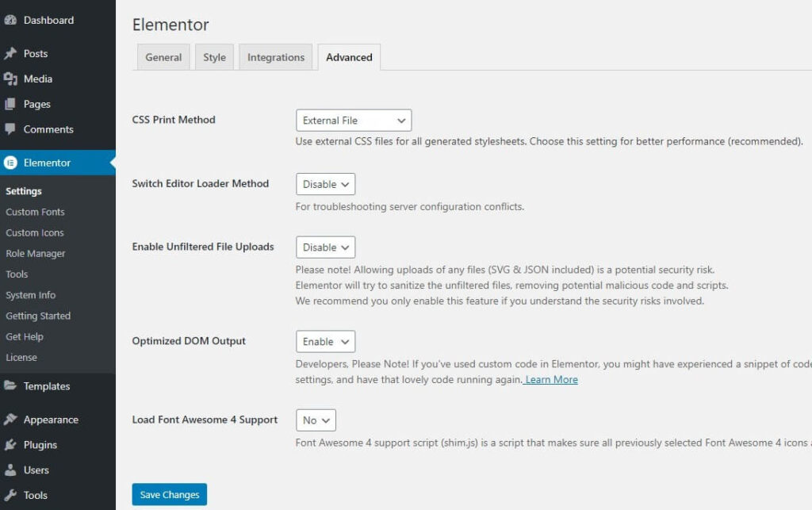
Task: Open the Dashboard via its gauge icon
Action: 11,20
